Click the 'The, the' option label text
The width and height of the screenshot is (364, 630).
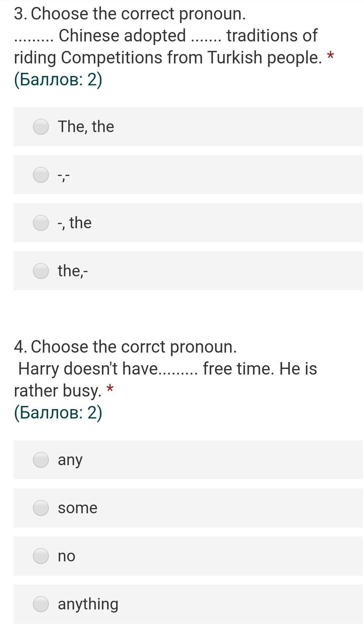[86, 126]
